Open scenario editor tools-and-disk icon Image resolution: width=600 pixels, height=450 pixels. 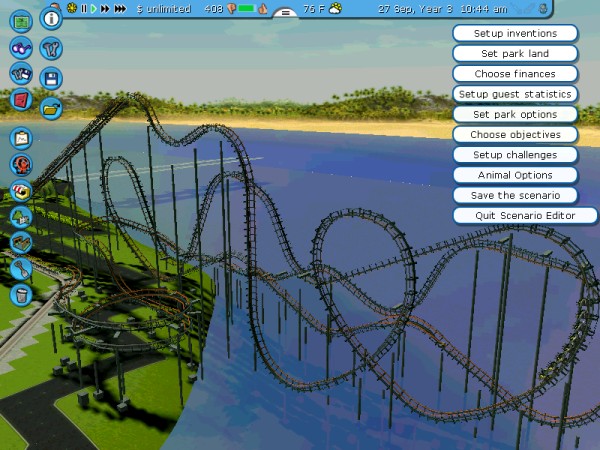21,73
